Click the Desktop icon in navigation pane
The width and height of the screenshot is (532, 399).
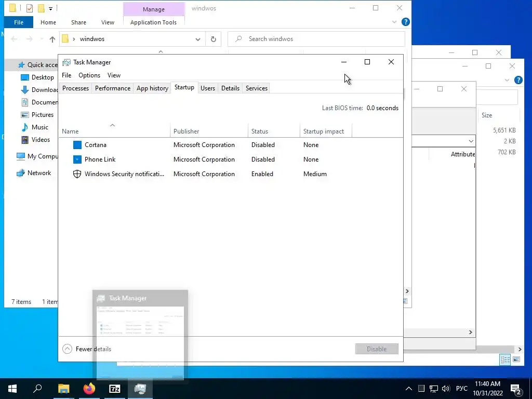coord(25,77)
